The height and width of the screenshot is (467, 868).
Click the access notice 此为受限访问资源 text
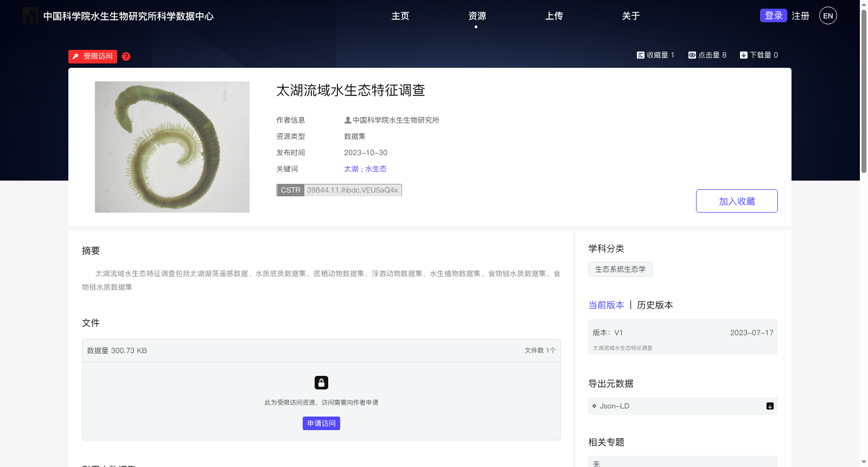coord(321,403)
